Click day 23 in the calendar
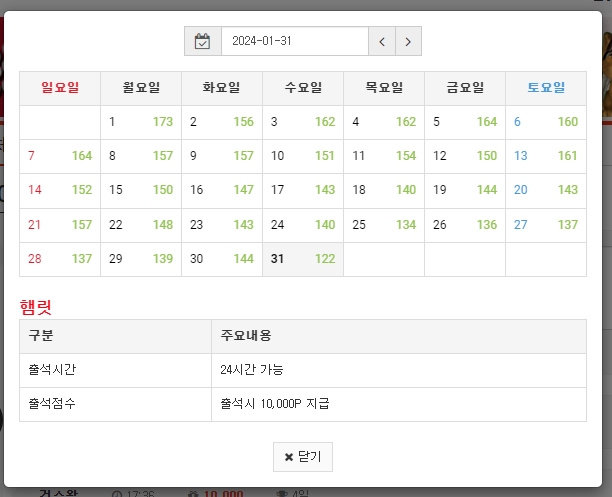 click(222, 225)
